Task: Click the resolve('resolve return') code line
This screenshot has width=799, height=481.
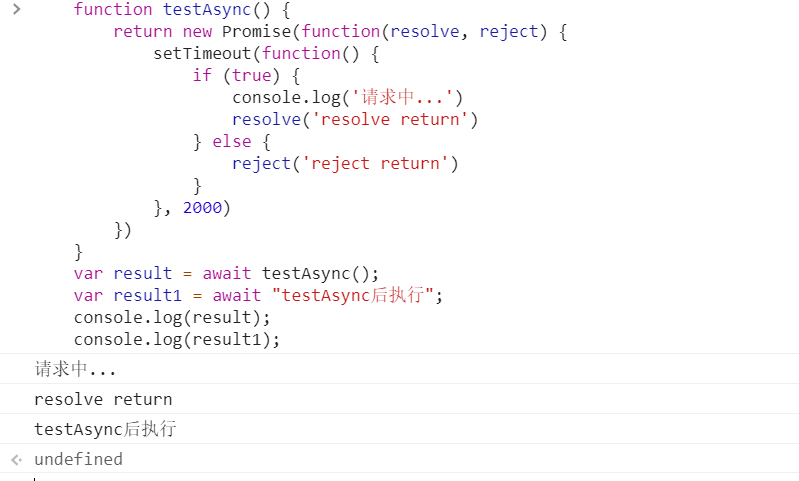Action: click(x=355, y=119)
